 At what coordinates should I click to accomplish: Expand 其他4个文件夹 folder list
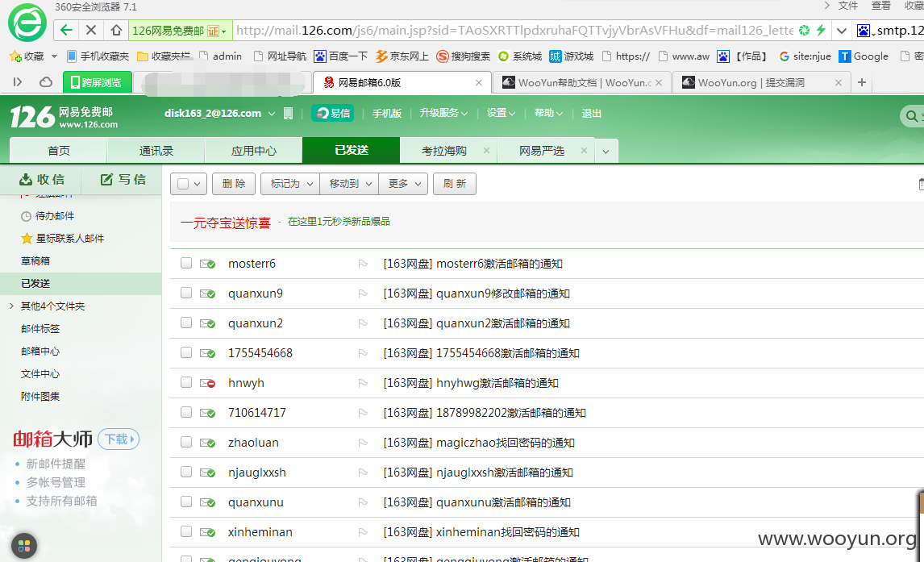(x=12, y=306)
